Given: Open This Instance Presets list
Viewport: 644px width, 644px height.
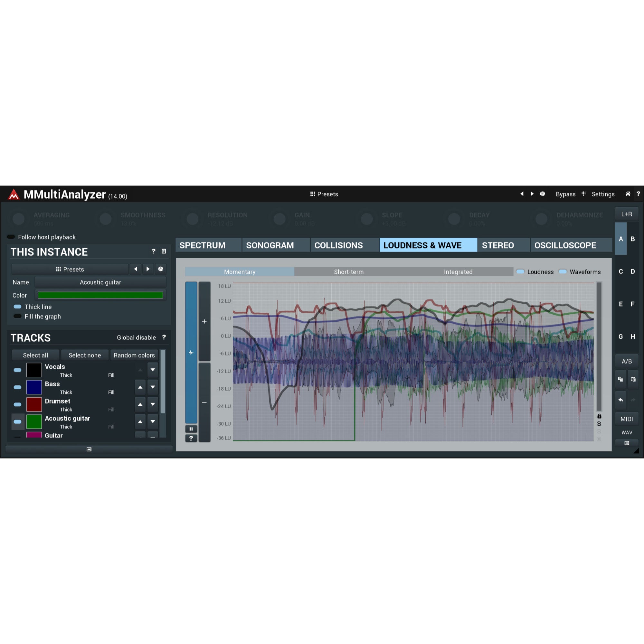Looking at the screenshot, I should (x=70, y=269).
